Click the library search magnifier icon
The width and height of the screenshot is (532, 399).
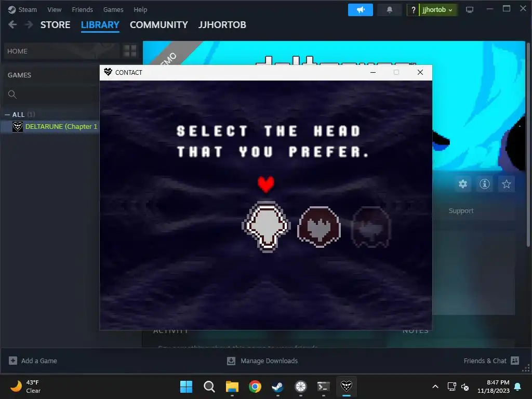pos(12,95)
